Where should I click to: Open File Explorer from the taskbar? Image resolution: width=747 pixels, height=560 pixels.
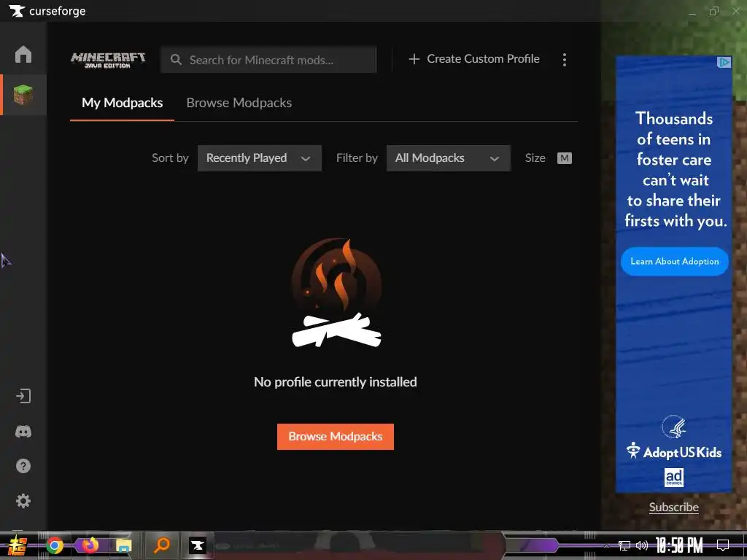[x=123, y=545]
